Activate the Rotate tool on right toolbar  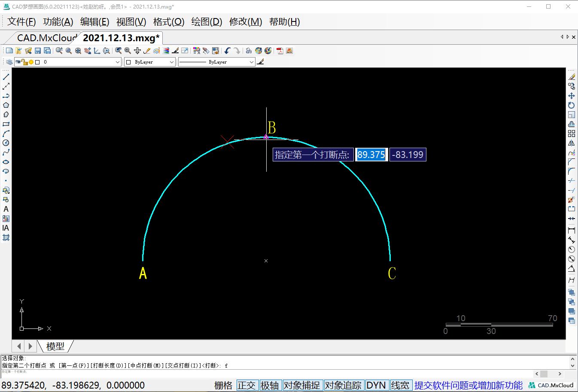(572, 105)
